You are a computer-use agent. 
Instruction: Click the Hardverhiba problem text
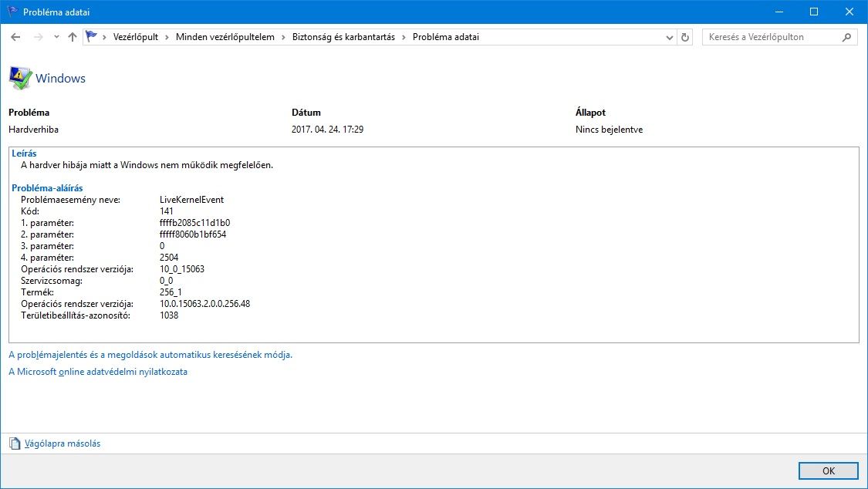click(33, 130)
